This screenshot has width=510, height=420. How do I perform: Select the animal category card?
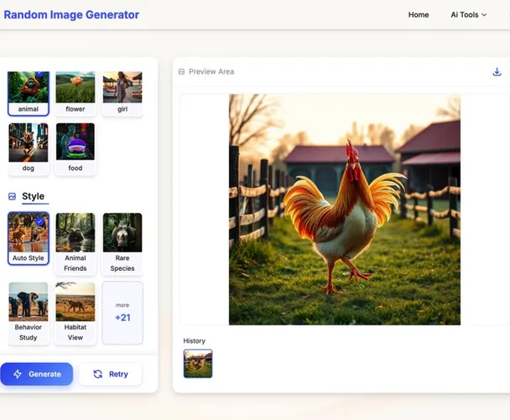tap(29, 94)
